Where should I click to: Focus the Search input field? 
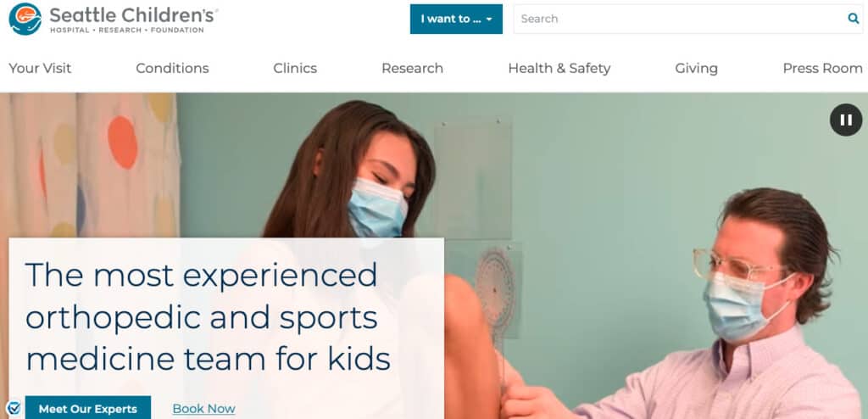[x=680, y=19]
